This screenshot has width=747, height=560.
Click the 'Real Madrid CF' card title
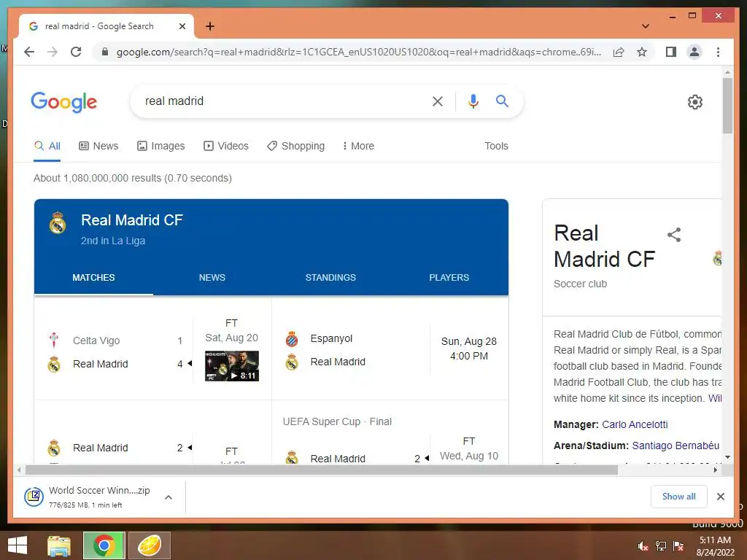(x=132, y=220)
